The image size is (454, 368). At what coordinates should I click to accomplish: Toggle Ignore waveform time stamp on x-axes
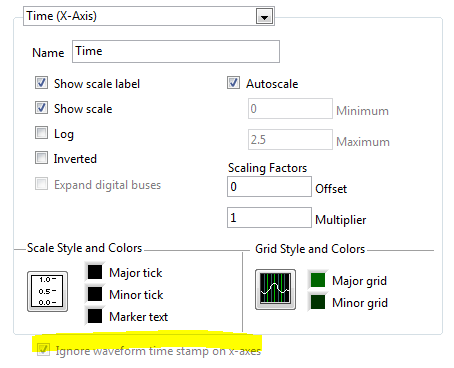point(43,350)
